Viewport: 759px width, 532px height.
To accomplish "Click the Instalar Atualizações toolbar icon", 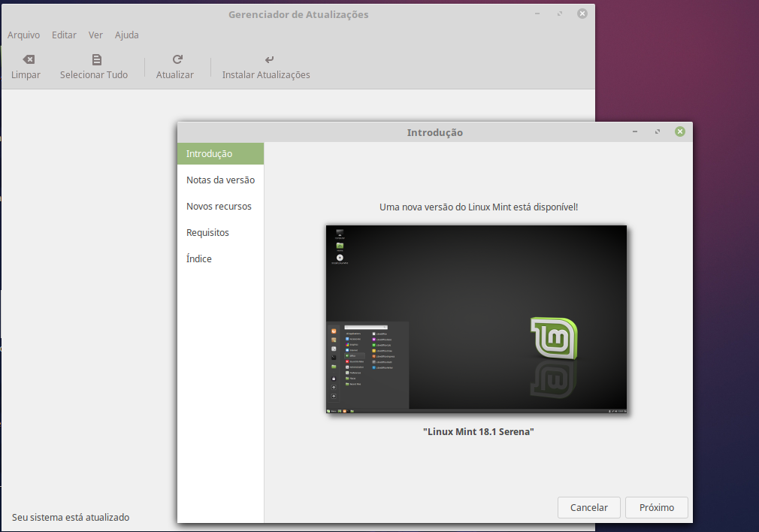I will pos(266,66).
